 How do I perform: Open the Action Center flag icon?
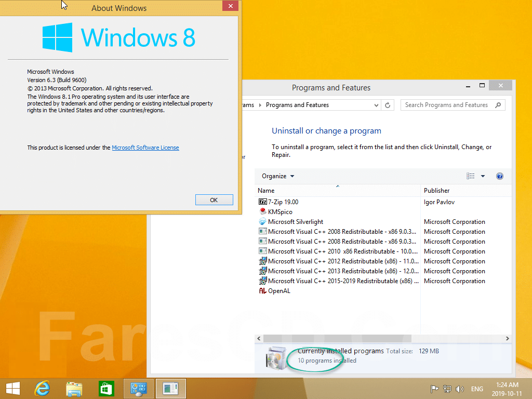coord(434,389)
